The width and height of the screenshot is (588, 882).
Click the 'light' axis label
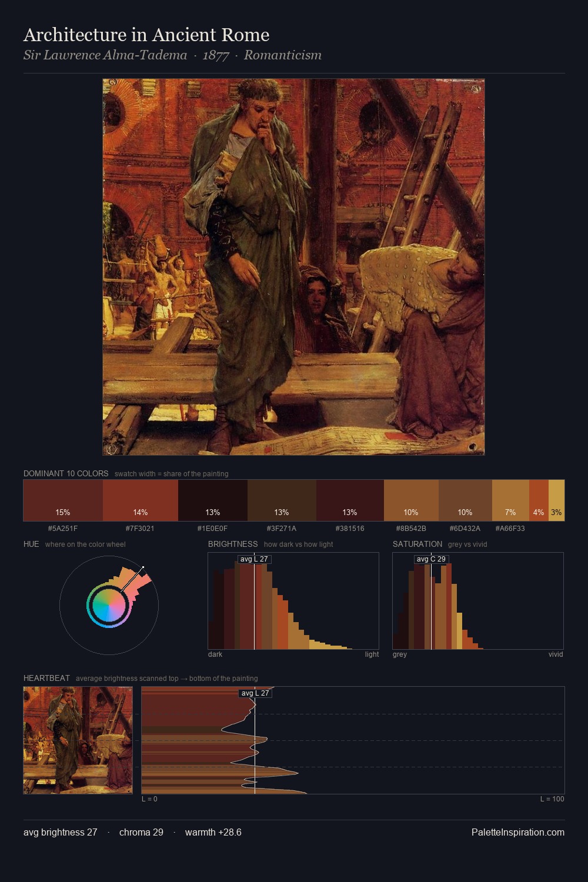click(372, 654)
